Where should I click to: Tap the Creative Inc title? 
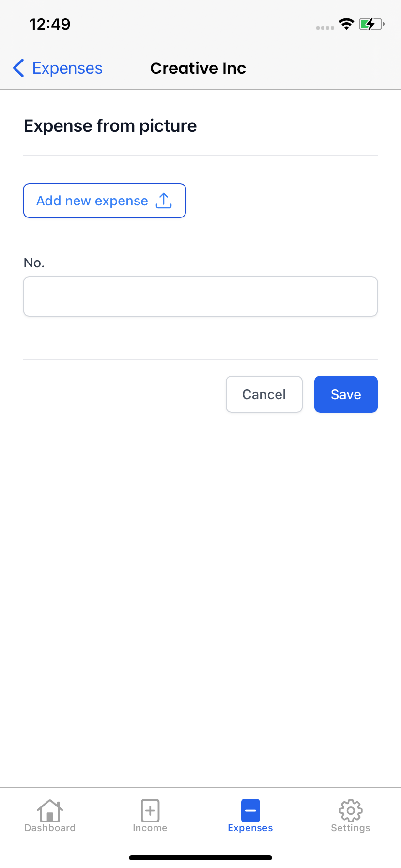(198, 68)
